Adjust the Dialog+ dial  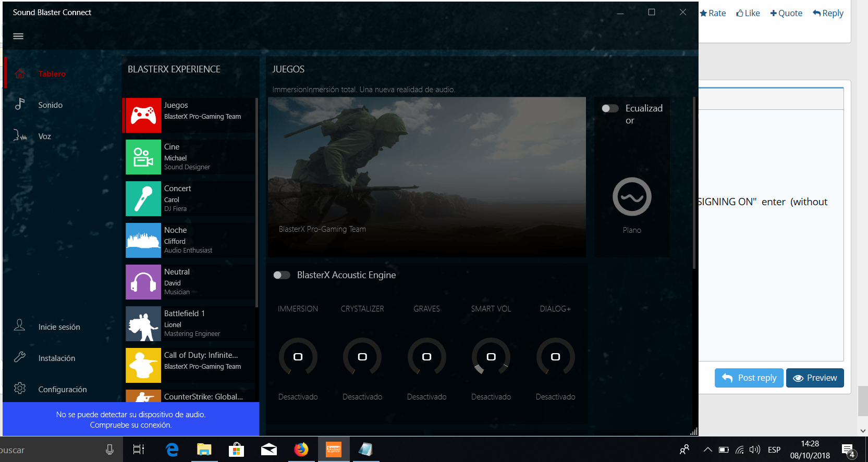[x=555, y=357]
